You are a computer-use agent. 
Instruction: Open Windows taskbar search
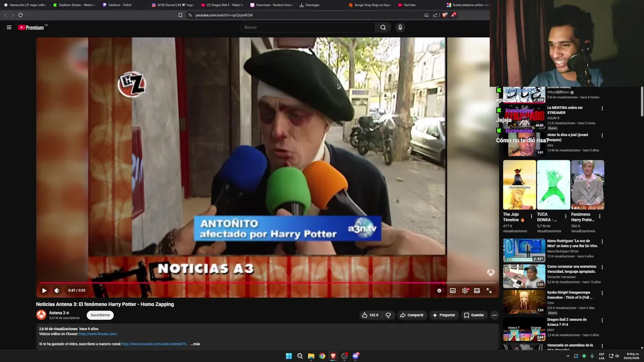coord(300,356)
